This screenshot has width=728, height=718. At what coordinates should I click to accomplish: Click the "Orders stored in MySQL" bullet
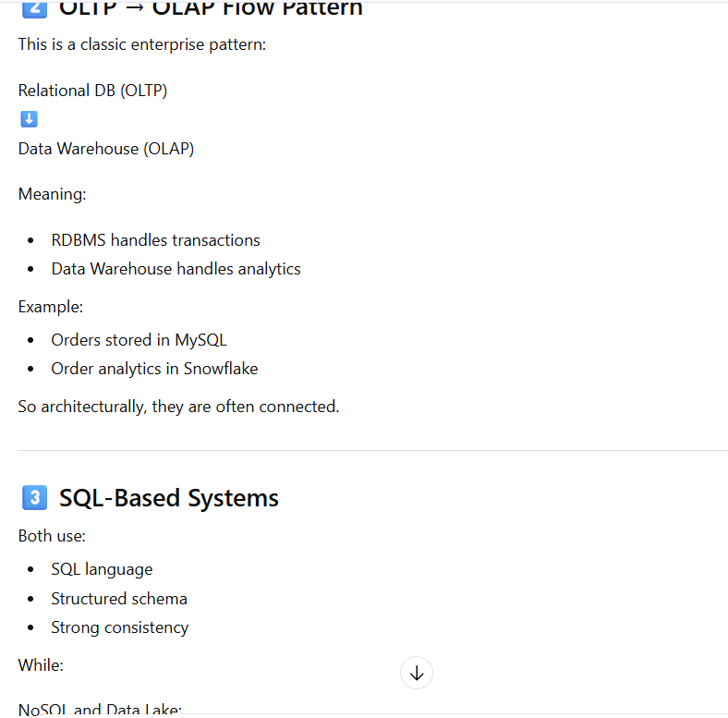[x=139, y=340]
